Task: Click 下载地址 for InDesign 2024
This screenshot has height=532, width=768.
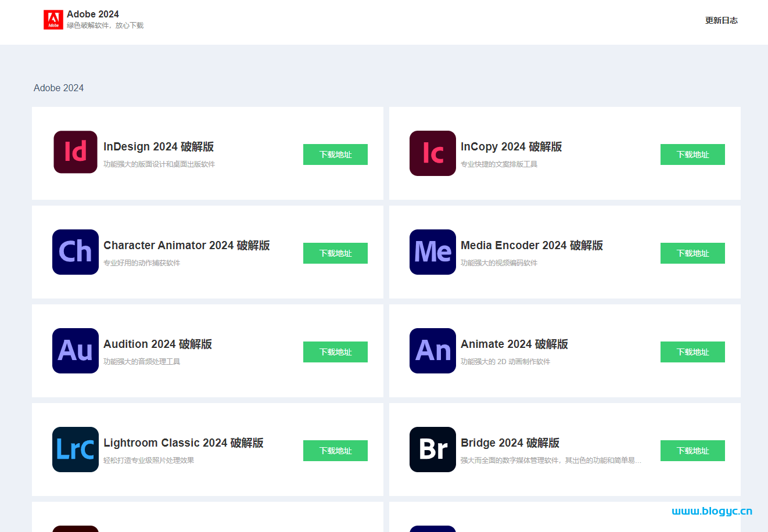Action: [x=335, y=154]
